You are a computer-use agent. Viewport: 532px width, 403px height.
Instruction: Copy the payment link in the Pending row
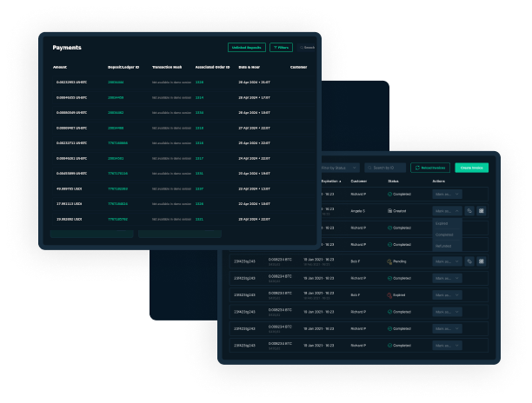tap(469, 261)
